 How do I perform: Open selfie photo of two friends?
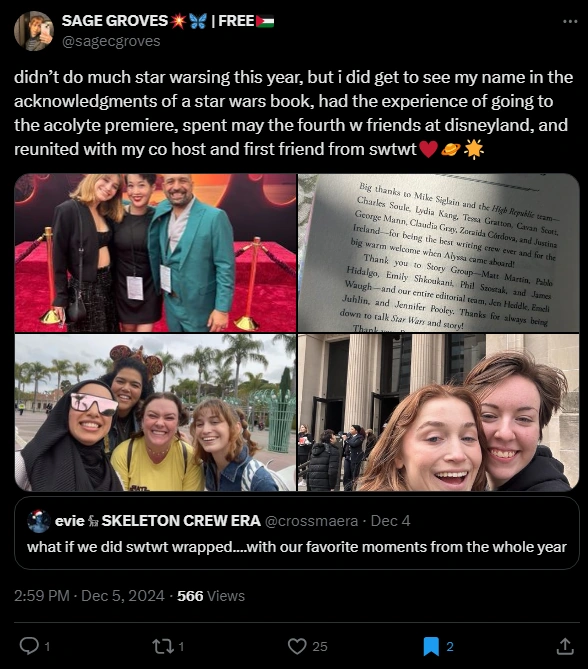coord(438,413)
